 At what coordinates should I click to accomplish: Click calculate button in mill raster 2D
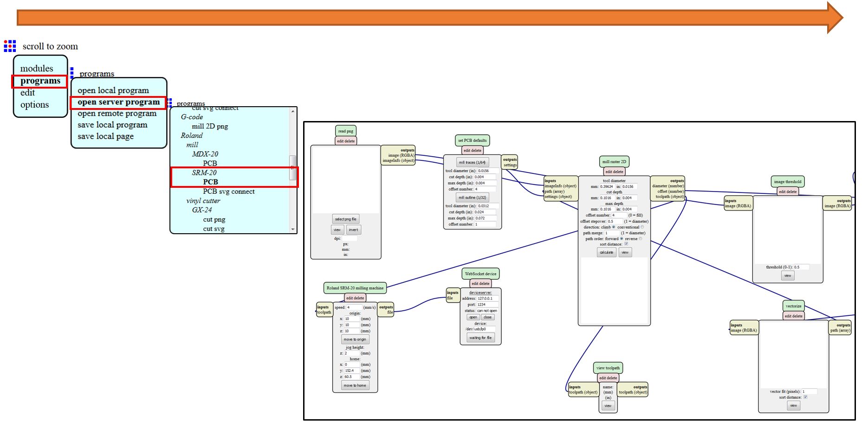[x=607, y=252]
